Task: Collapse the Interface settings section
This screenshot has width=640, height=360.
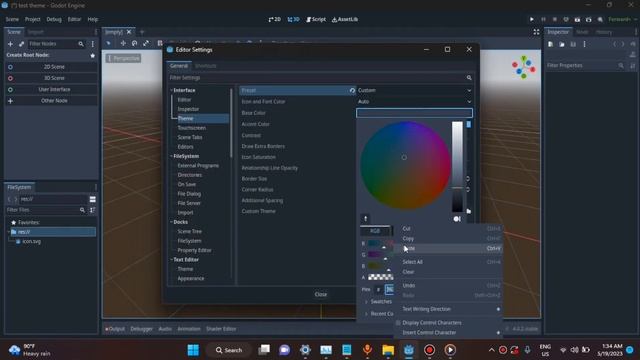Action: point(171,90)
